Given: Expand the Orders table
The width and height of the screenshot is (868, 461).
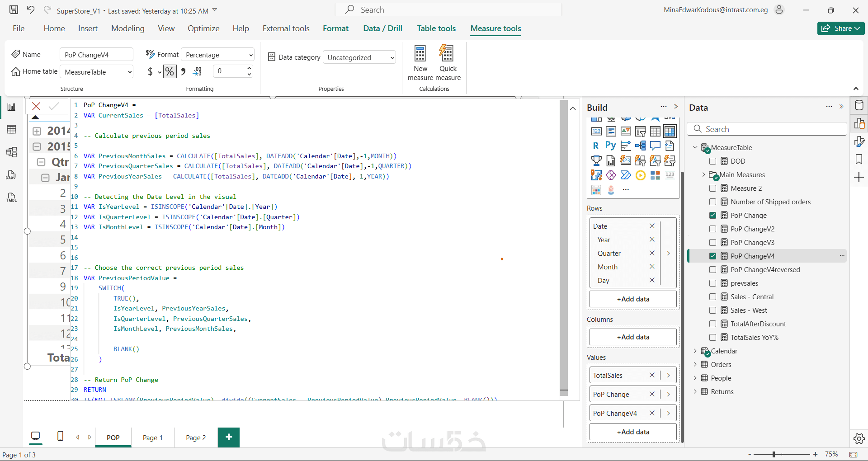Looking at the screenshot, I should tap(695, 365).
